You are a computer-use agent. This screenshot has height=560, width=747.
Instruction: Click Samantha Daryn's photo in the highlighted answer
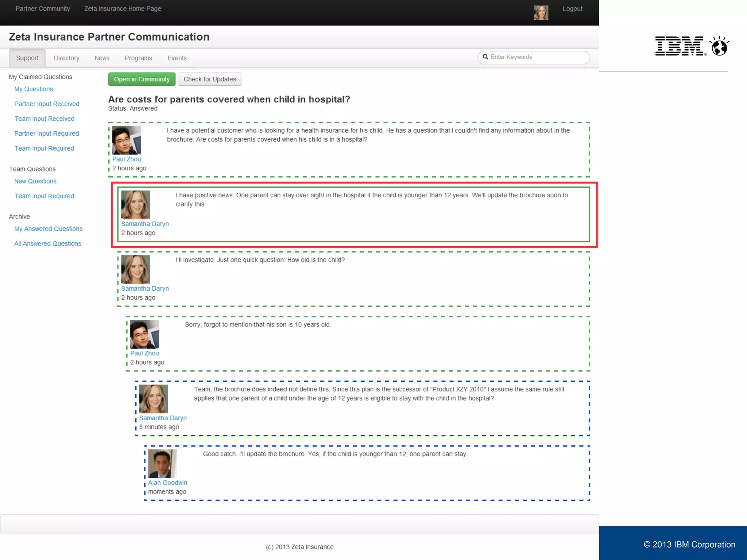[135, 205]
